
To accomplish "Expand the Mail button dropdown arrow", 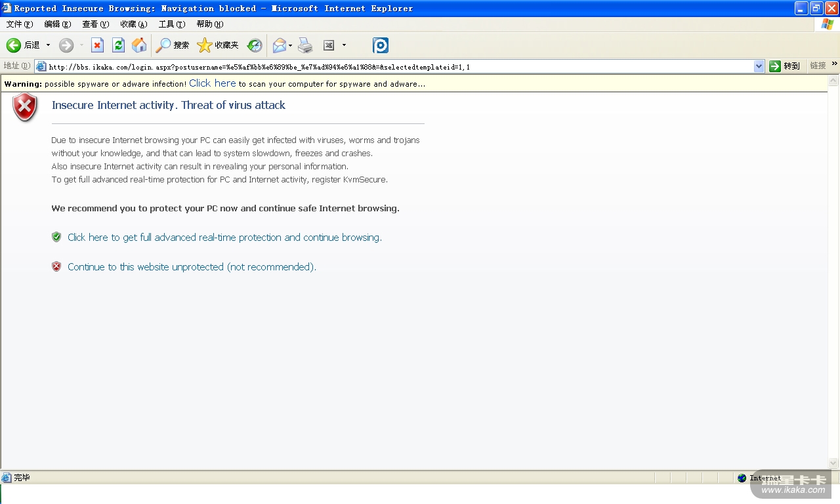I will pos(291,45).
